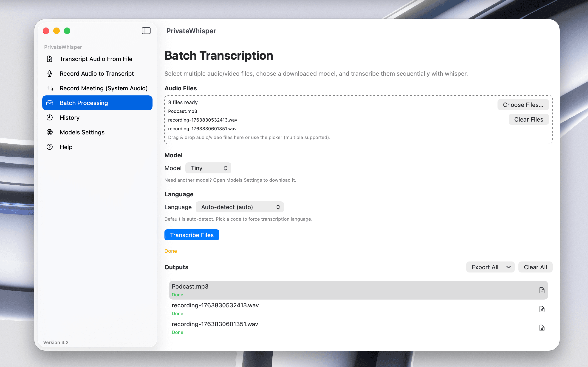Click the Models Settings globe icon

point(50,132)
